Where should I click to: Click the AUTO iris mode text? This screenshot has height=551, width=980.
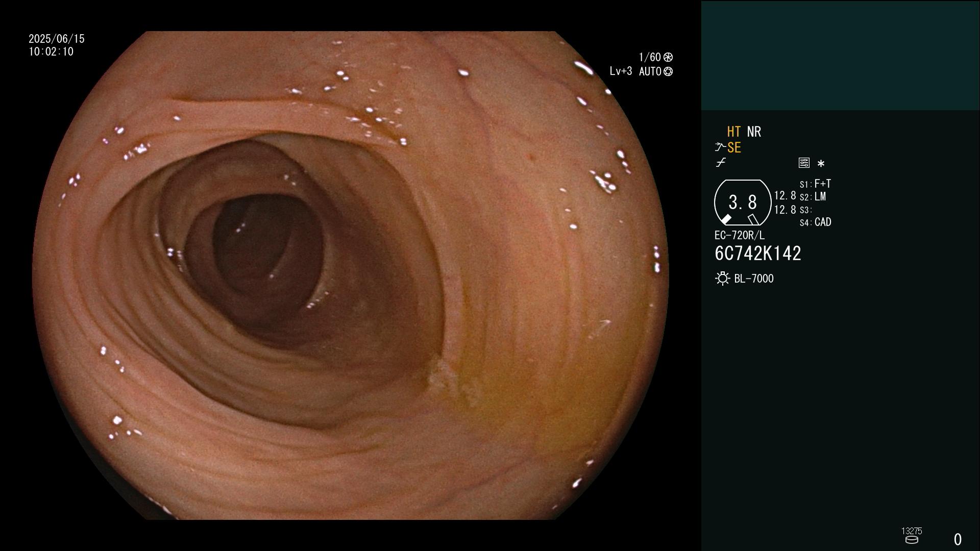(650, 71)
